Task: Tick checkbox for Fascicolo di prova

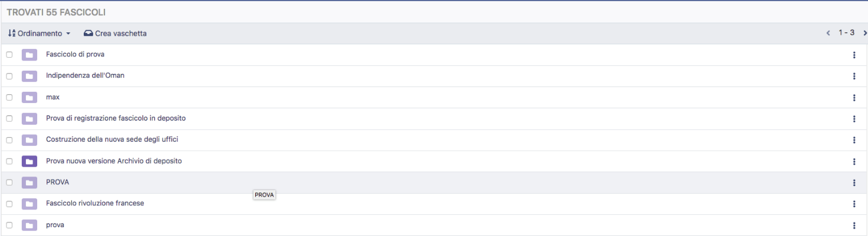Action: pos(9,55)
